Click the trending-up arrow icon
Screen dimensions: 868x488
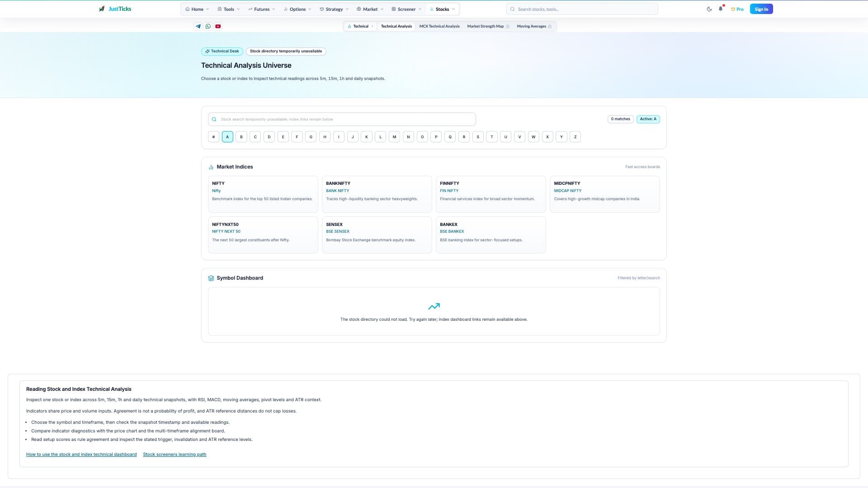pyautogui.click(x=434, y=306)
